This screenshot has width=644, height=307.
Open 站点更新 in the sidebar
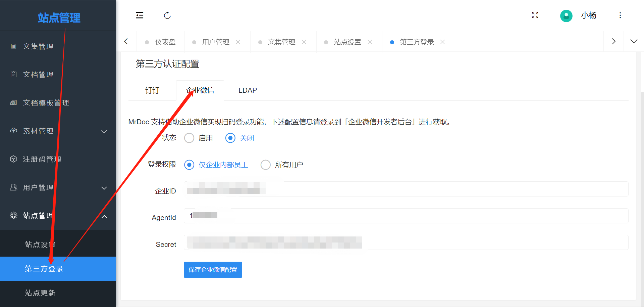point(40,293)
